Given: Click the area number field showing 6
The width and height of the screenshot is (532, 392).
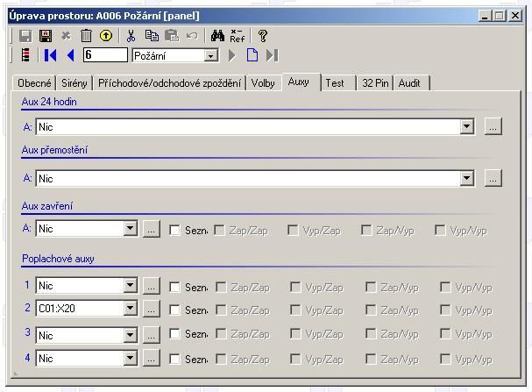Looking at the screenshot, I should click(x=104, y=55).
